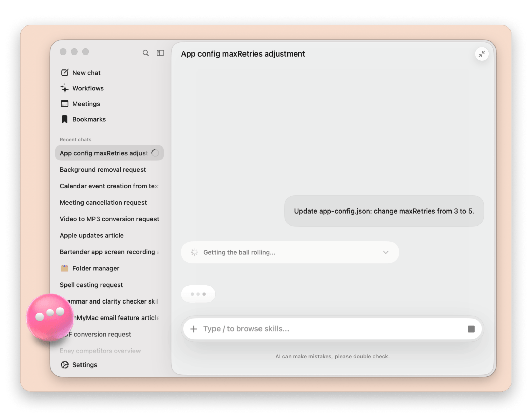Open Workflows sparkle icon

click(64, 88)
